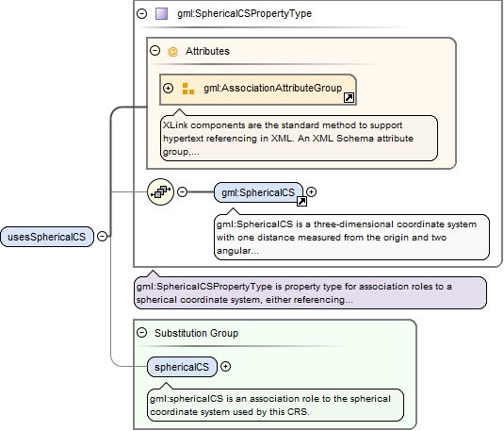Click the gml:AssociationAttributeGroup label

point(272,88)
